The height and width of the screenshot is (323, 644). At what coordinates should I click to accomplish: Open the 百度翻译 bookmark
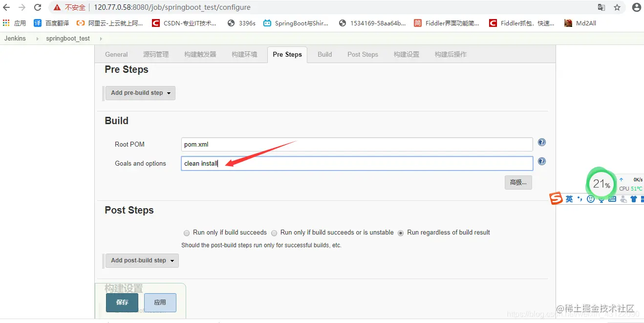51,23
